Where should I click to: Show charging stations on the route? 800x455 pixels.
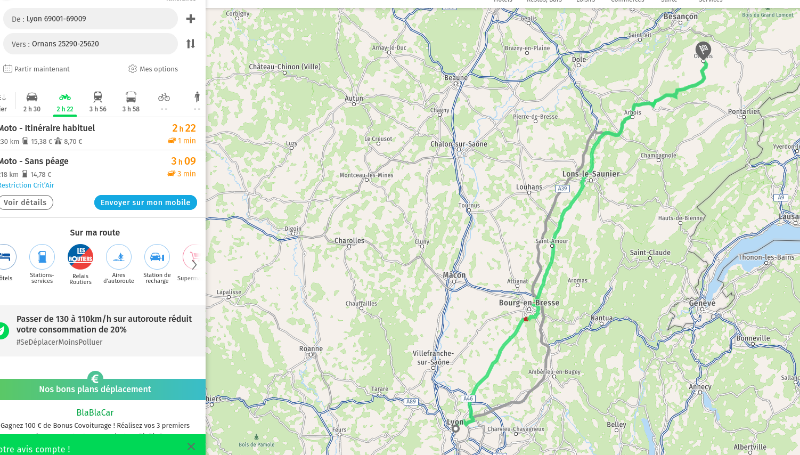(x=157, y=263)
